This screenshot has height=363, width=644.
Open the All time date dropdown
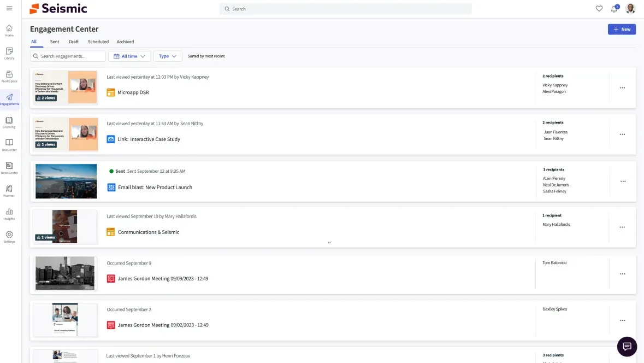coord(129,56)
